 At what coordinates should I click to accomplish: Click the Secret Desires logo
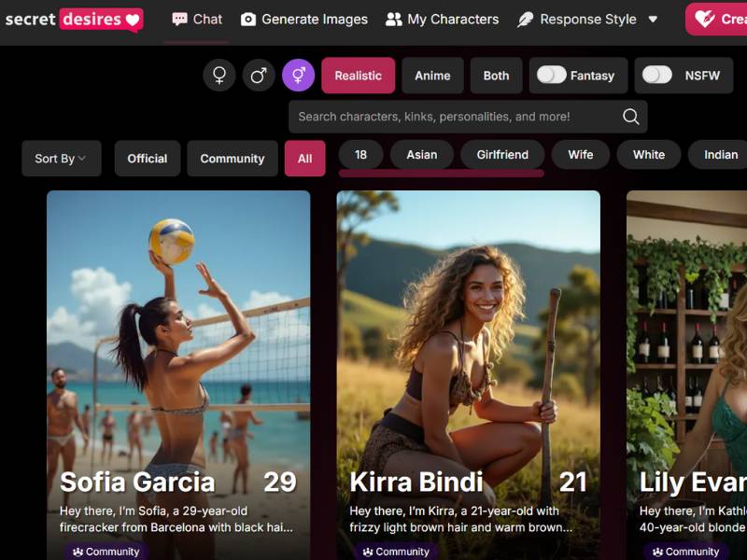pos(73,19)
